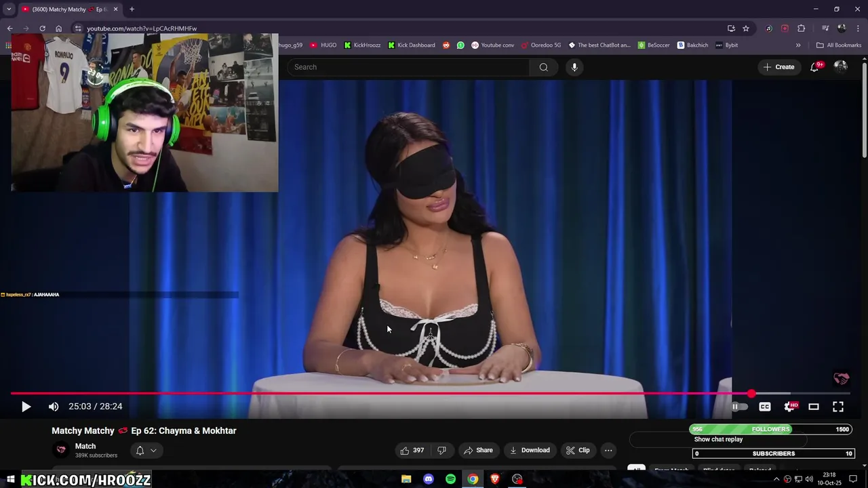Mute the video with the speaker icon
The width and height of the screenshot is (868, 488).
[x=54, y=407]
